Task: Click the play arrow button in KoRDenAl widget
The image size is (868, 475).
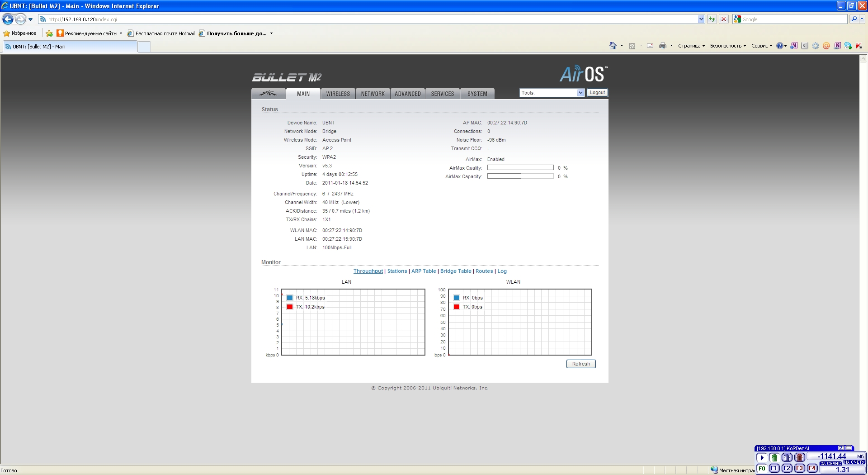Action: pyautogui.click(x=762, y=457)
